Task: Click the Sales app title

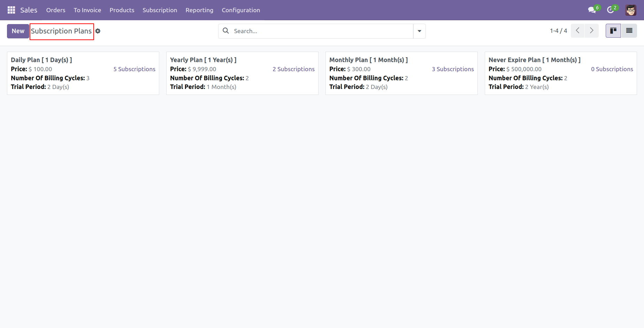Action: tap(29, 10)
